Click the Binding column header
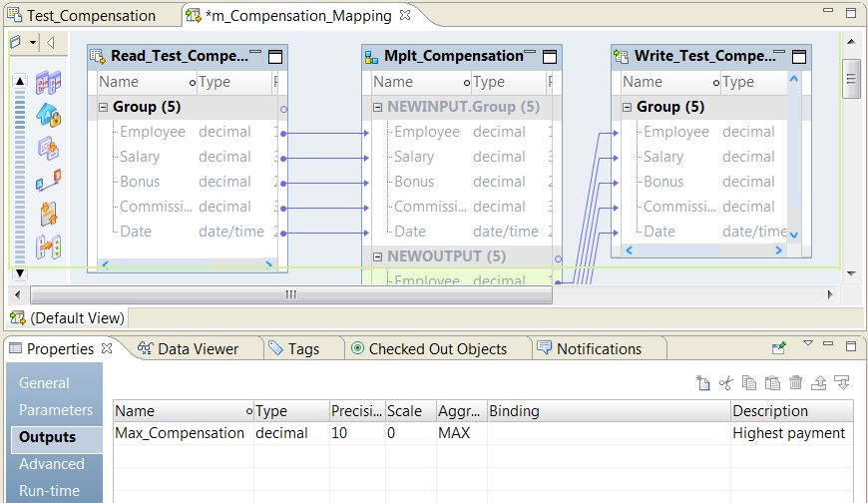The width and height of the screenshot is (868, 503). coord(609,411)
